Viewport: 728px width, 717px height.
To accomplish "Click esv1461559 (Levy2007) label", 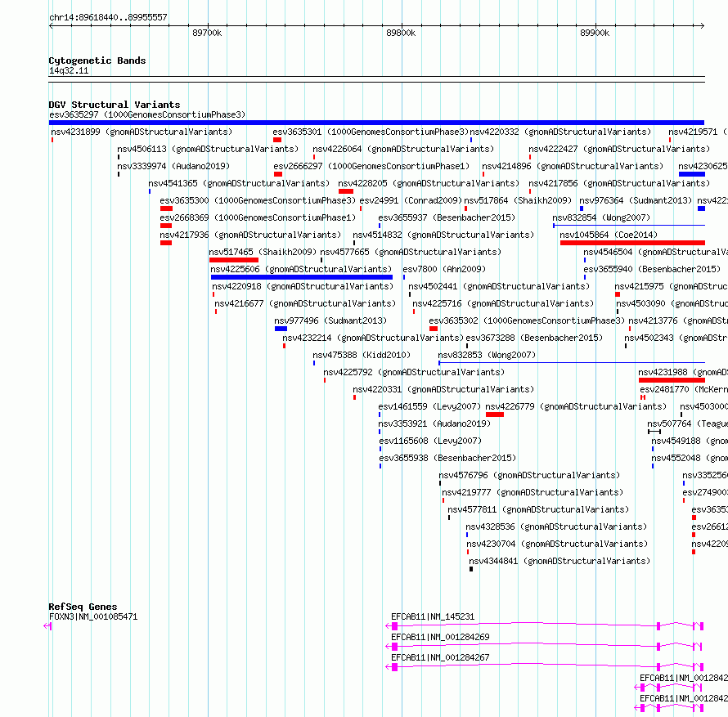I will coord(430,406).
